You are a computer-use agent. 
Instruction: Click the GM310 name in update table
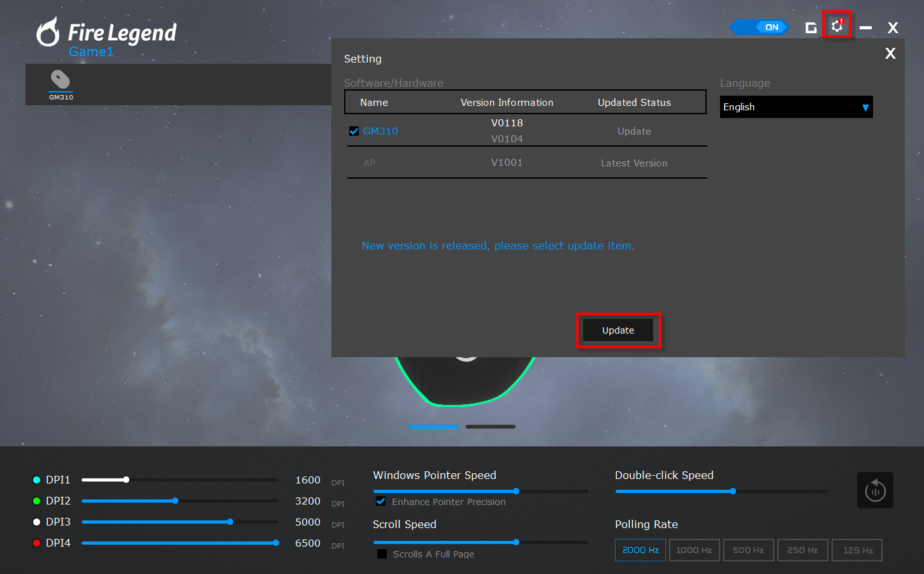coord(380,131)
